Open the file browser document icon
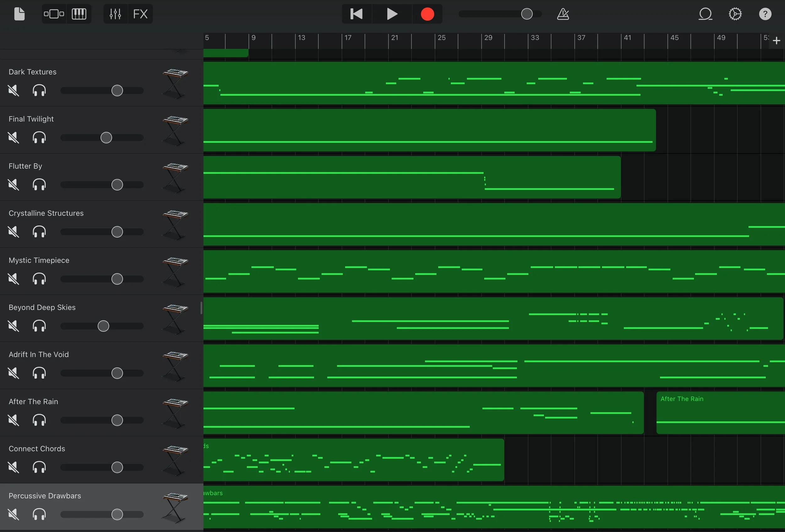This screenshot has height=532, width=785. 19,14
